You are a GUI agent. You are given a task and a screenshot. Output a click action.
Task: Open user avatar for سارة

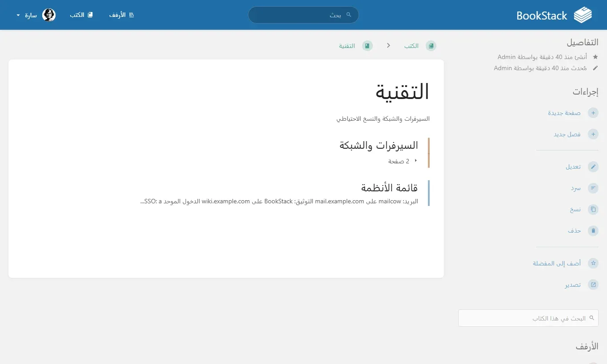49,15
